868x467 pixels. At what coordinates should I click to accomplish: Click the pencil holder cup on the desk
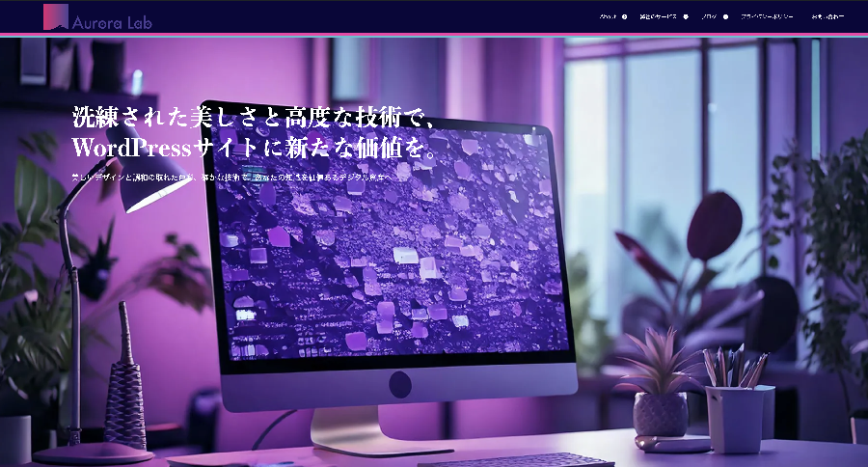tap(735, 415)
